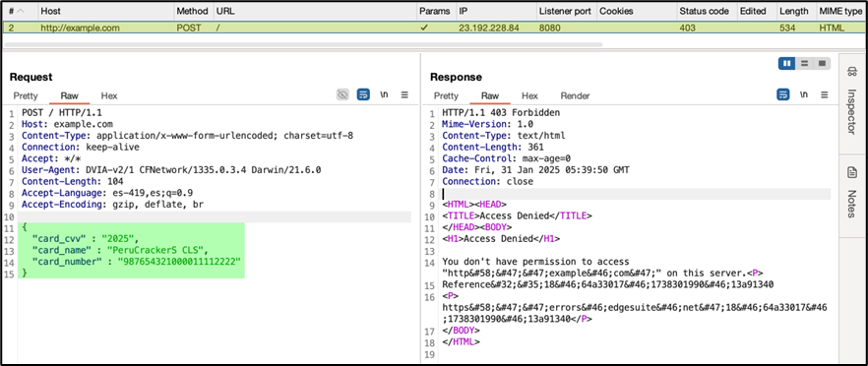Toggle word wrap icon in Response panel
Image resolution: width=868 pixels, height=366 pixels.
pos(783,94)
